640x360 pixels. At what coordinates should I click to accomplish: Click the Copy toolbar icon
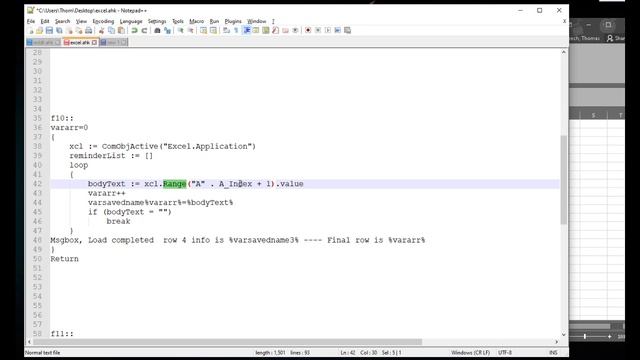(111, 31)
